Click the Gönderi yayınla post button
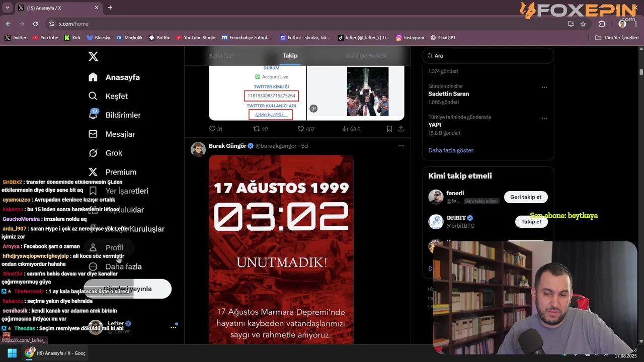This screenshot has width=644, height=362. tap(127, 289)
